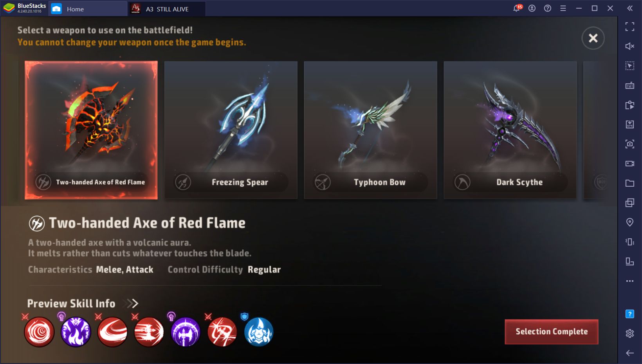Select the purple axe circle skill icon
The image size is (642, 364).
tap(186, 332)
